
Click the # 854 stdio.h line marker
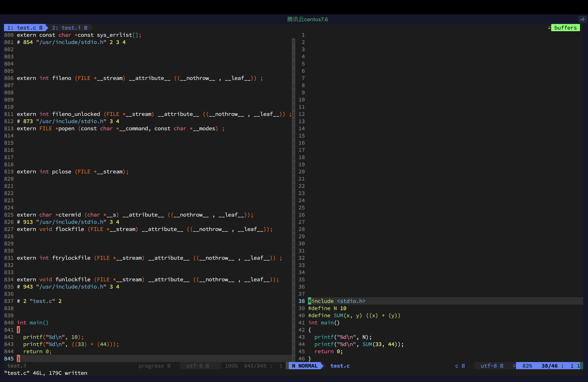point(71,42)
